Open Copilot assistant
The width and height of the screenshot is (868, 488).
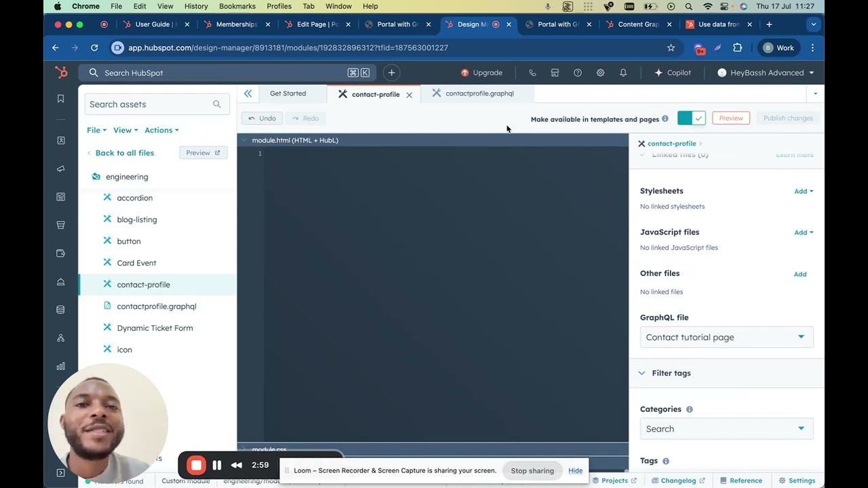(x=673, y=73)
